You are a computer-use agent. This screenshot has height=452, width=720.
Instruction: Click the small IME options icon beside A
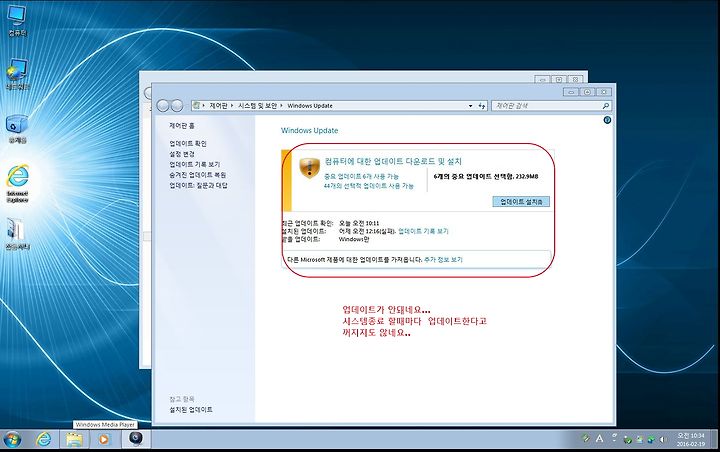pos(614,438)
